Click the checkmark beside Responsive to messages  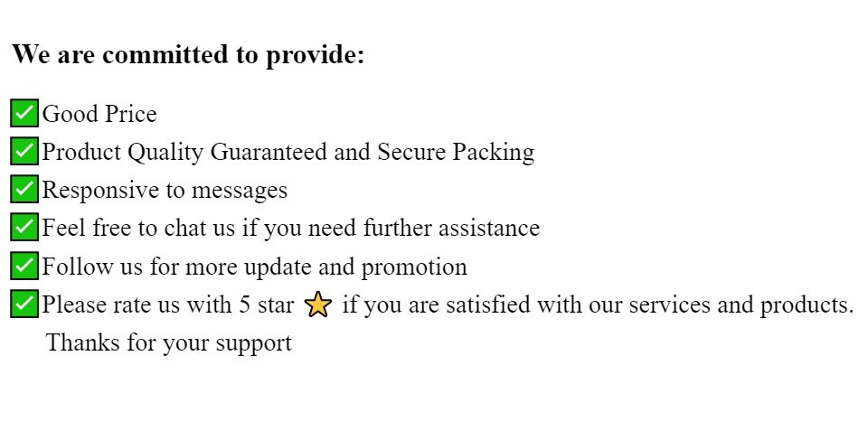[24, 190]
